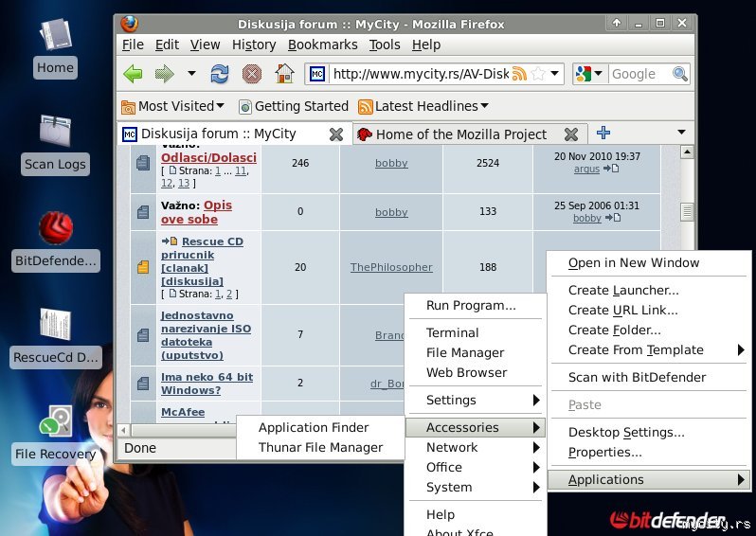Open the Bookmarks menu
The image size is (756, 536).
pyautogui.click(x=322, y=45)
